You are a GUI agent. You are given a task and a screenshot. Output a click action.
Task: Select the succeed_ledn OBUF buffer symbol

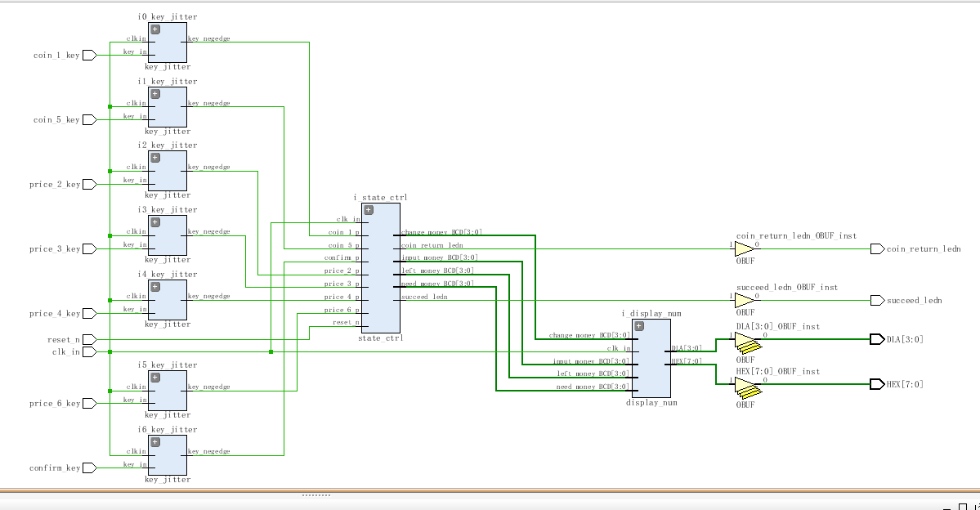(745, 300)
